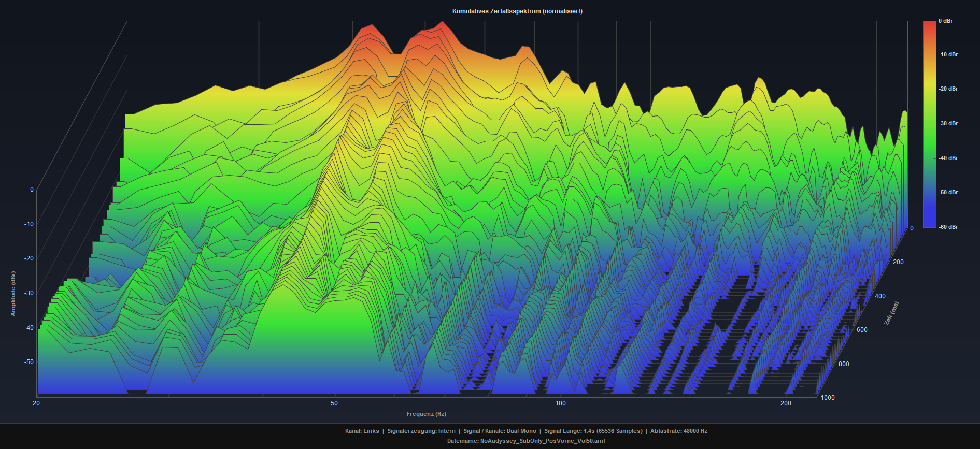Click the Zeit (ms) axis title
This screenshot has width=980, height=449.
click(x=891, y=313)
